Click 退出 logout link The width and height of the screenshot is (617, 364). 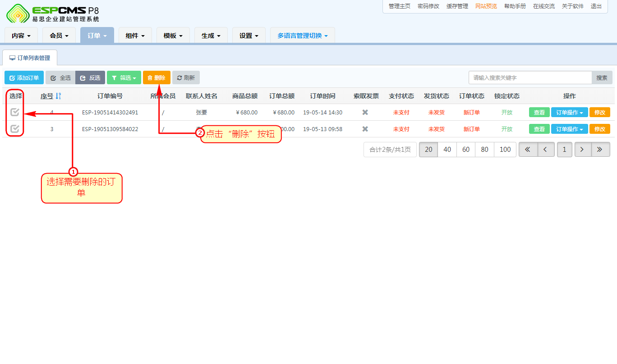tap(596, 6)
